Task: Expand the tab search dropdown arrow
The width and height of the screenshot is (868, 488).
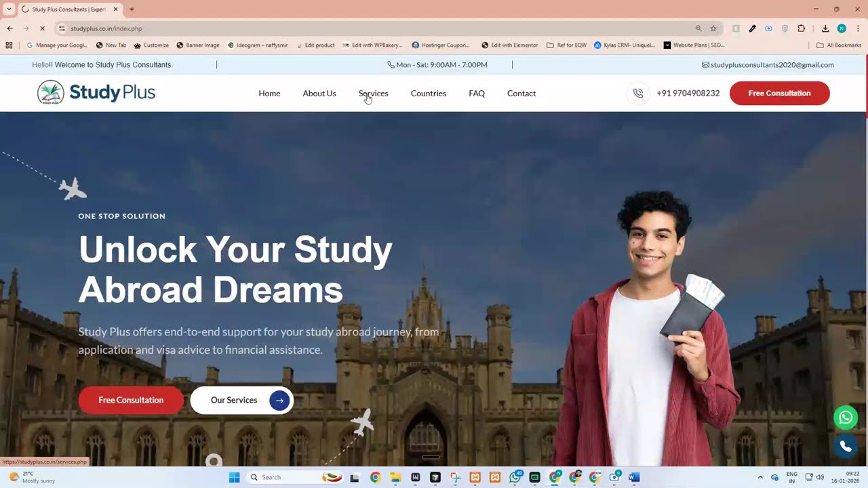Action: (x=9, y=9)
